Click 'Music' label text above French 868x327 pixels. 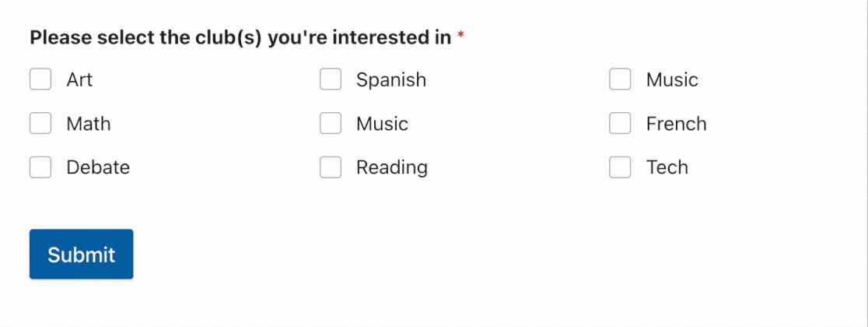(672, 79)
